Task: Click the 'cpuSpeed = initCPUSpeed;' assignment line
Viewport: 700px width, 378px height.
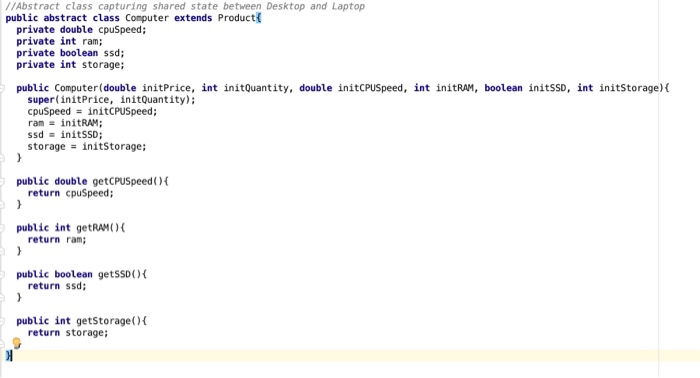Action: (x=92, y=112)
